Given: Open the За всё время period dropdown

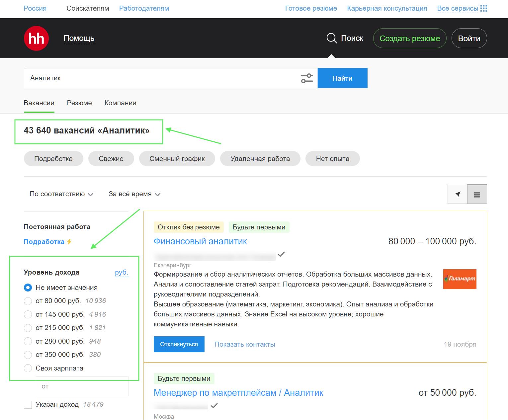Looking at the screenshot, I should 134,194.
